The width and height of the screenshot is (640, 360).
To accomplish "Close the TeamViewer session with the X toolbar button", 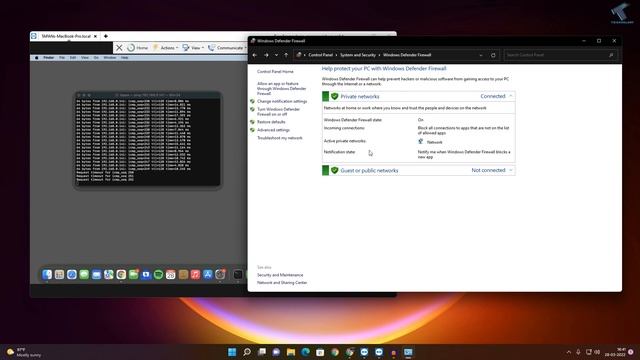I will pyautogui.click(x=119, y=48).
